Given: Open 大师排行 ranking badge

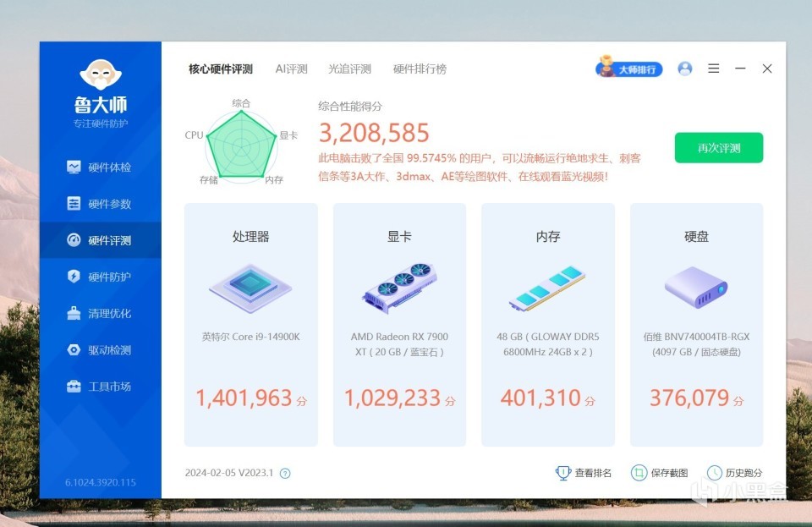Looking at the screenshot, I should pos(628,68).
